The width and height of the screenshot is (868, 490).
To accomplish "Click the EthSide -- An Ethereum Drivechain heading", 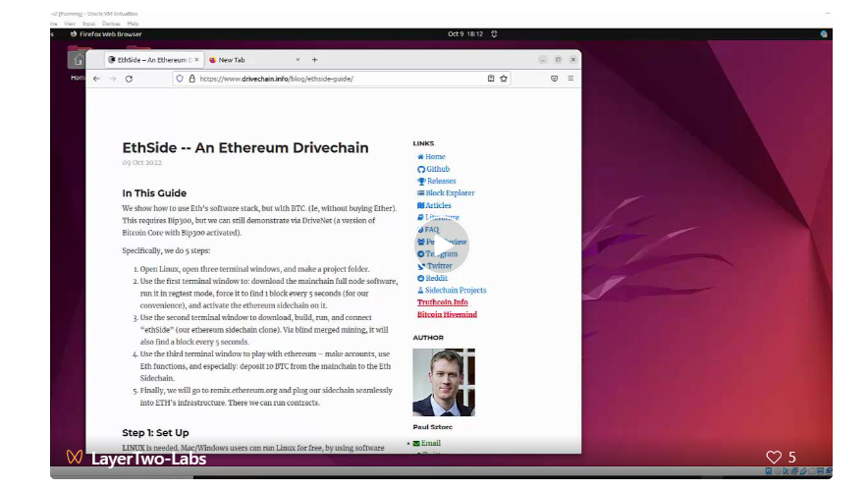I will 245,148.
